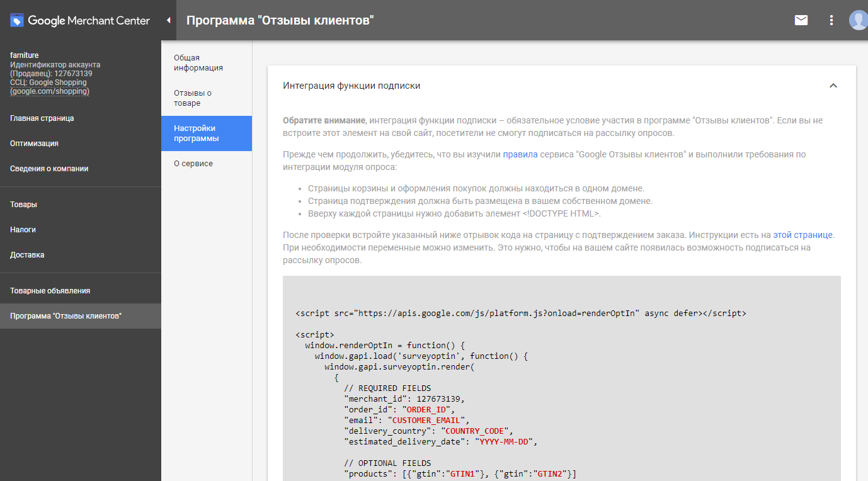Click inside the code snippet block
Viewport: 868px width, 481px height.
(561, 378)
